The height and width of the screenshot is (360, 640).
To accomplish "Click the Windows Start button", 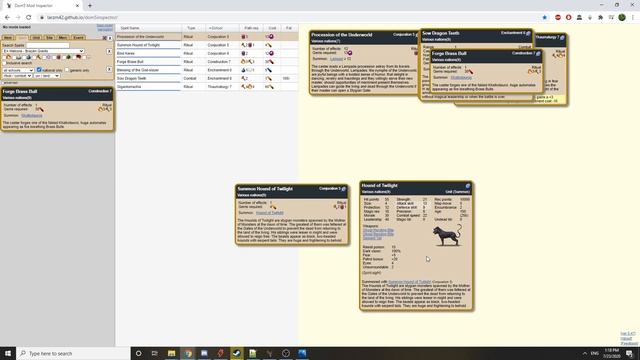I will pyautogui.click(x=8, y=353).
